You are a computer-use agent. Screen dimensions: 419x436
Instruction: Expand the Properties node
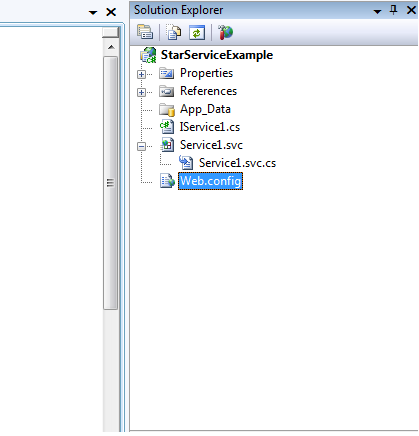click(141, 74)
